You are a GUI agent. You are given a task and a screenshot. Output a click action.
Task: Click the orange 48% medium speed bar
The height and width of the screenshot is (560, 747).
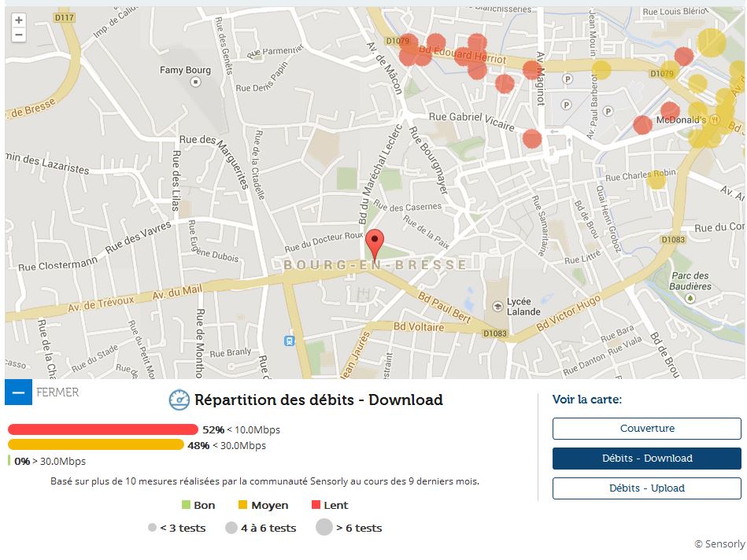pyautogui.click(x=96, y=445)
